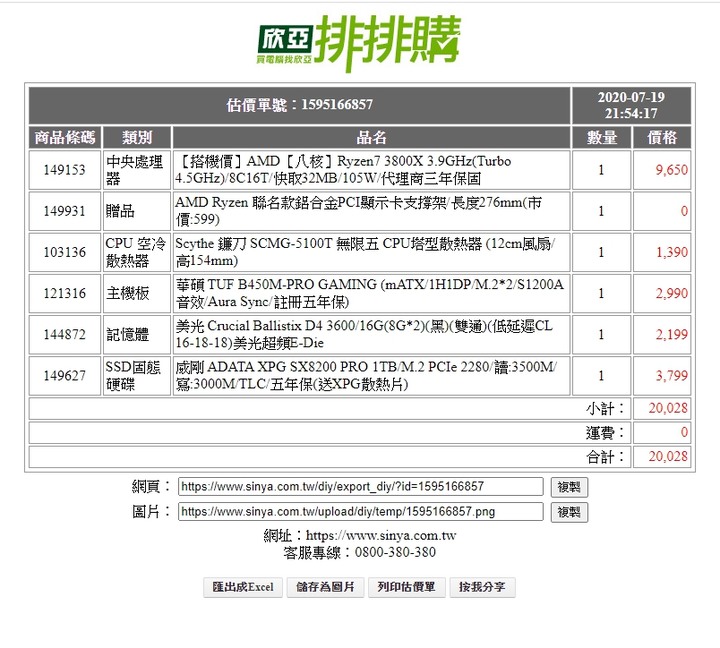The width and height of the screenshot is (720, 648).
Task: Click the 中央處理器 category cell
Action: click(137, 170)
